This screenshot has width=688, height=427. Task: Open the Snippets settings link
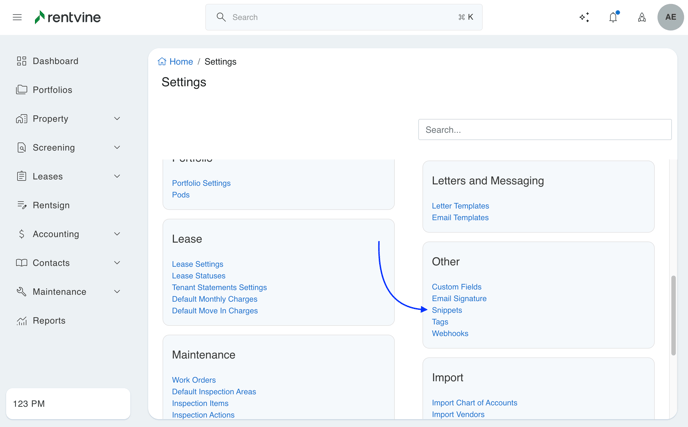[x=447, y=310]
